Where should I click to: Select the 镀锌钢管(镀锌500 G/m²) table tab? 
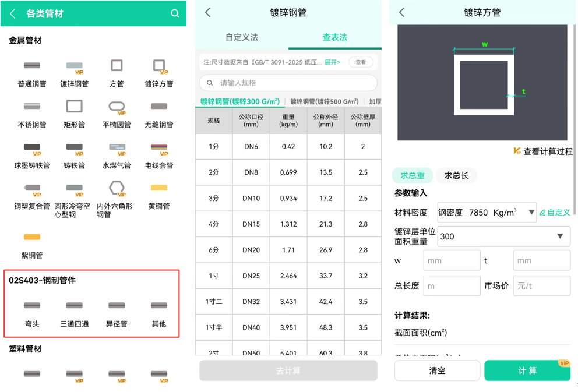(x=325, y=101)
